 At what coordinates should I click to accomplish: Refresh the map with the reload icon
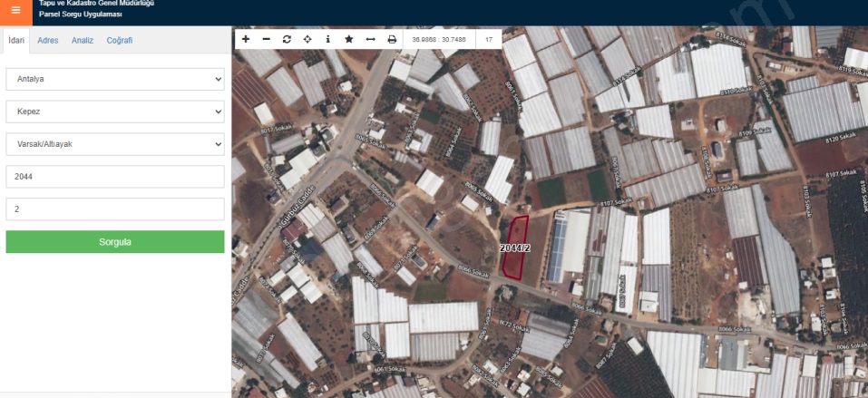coord(287,40)
